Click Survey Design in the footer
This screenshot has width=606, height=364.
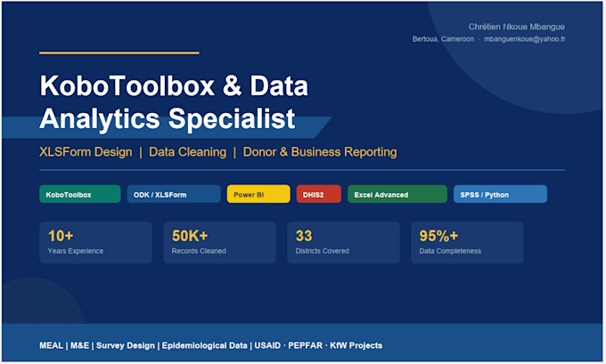tap(126, 345)
